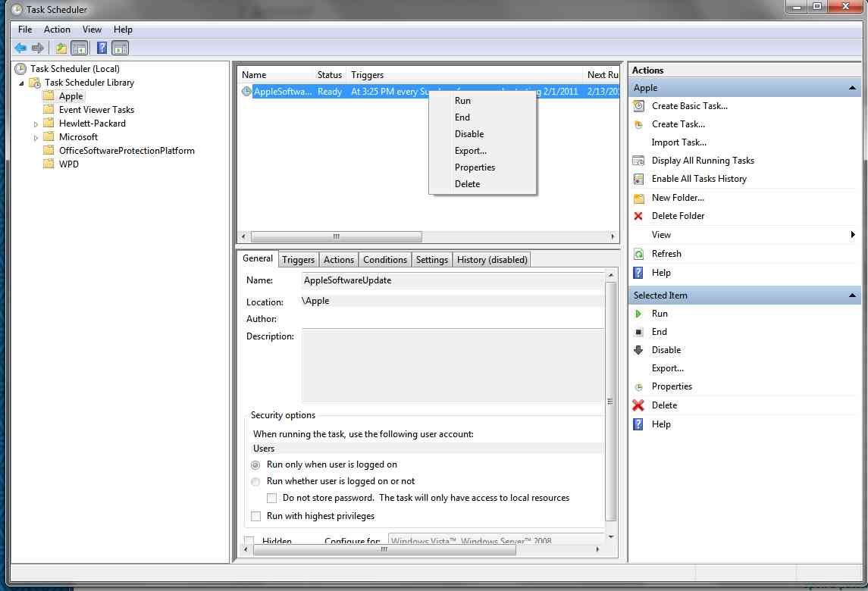Viewport: 868px width, 591px height.
Task: Collapse the Task Scheduler Library node
Action: pyautogui.click(x=21, y=83)
